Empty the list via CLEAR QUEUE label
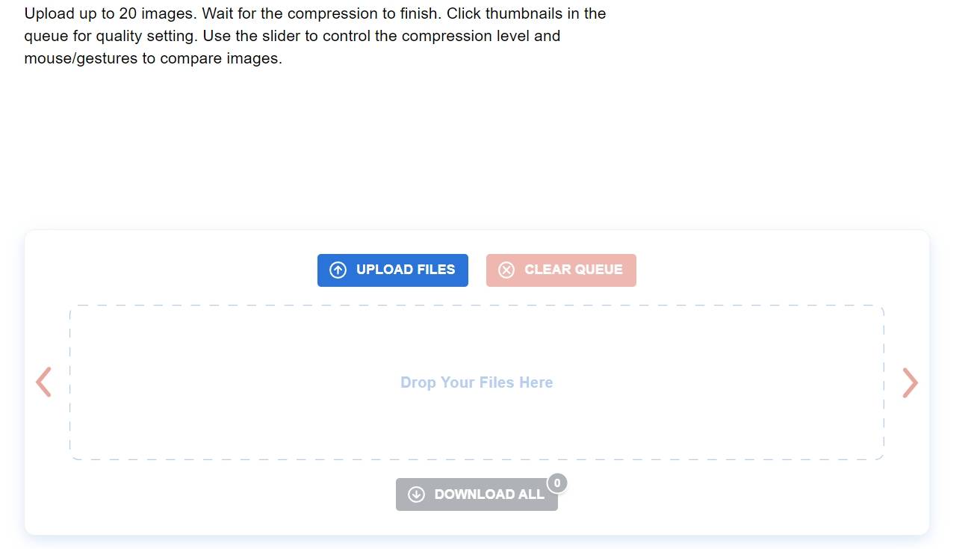This screenshot has height=549, width=980. pos(574,270)
